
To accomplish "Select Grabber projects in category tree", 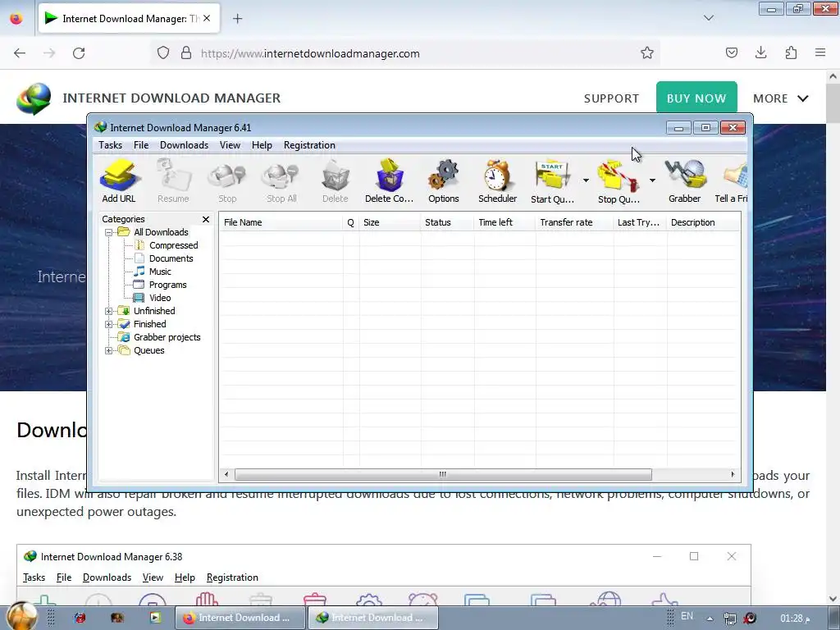I will coord(167,337).
